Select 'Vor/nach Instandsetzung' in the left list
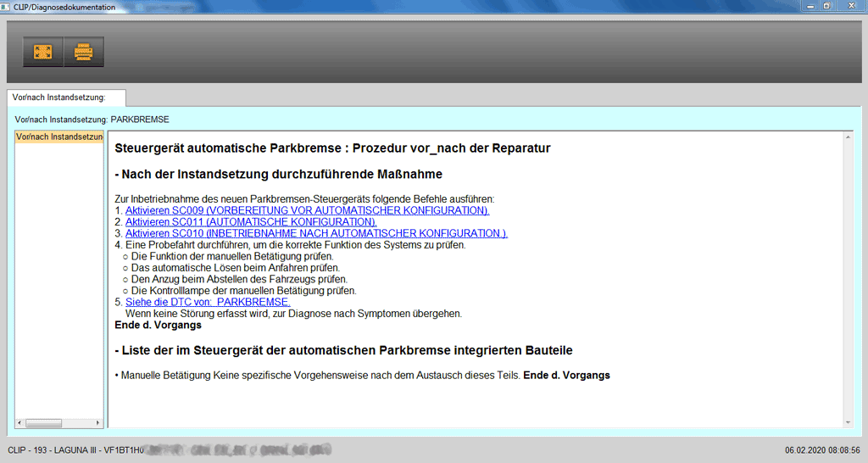The height and width of the screenshot is (463, 868). pyautogui.click(x=59, y=137)
